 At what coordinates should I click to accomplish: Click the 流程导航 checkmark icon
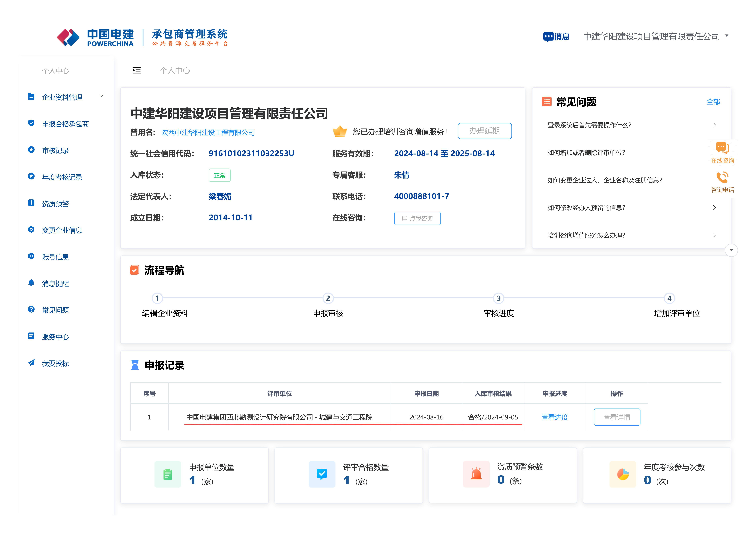click(x=135, y=270)
